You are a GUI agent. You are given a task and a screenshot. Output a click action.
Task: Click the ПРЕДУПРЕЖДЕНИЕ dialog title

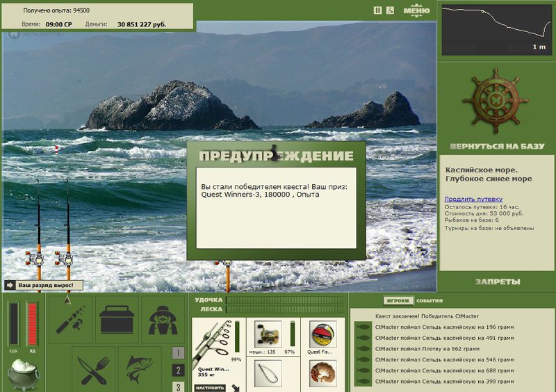(x=276, y=156)
